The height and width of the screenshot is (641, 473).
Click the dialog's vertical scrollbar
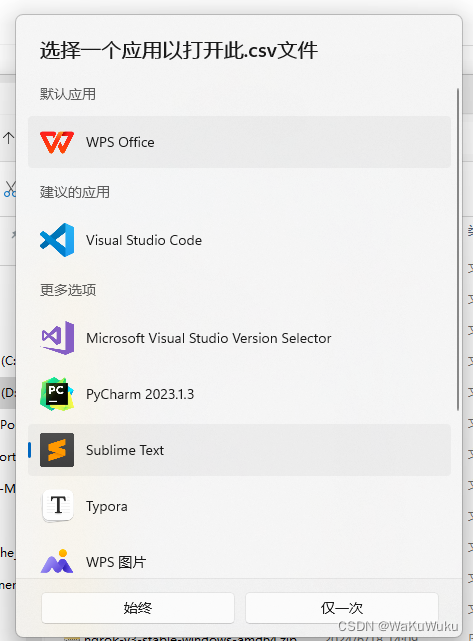(x=458, y=249)
